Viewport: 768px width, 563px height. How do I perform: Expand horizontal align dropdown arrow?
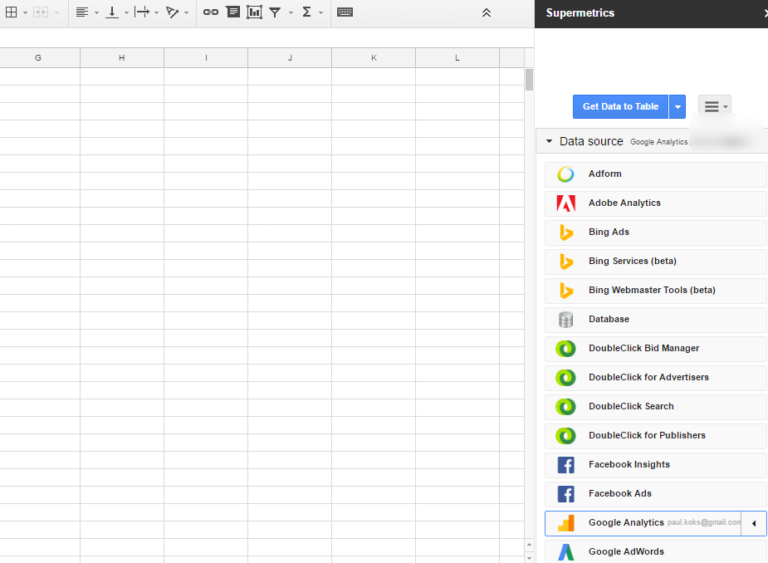pyautogui.click(x=96, y=13)
